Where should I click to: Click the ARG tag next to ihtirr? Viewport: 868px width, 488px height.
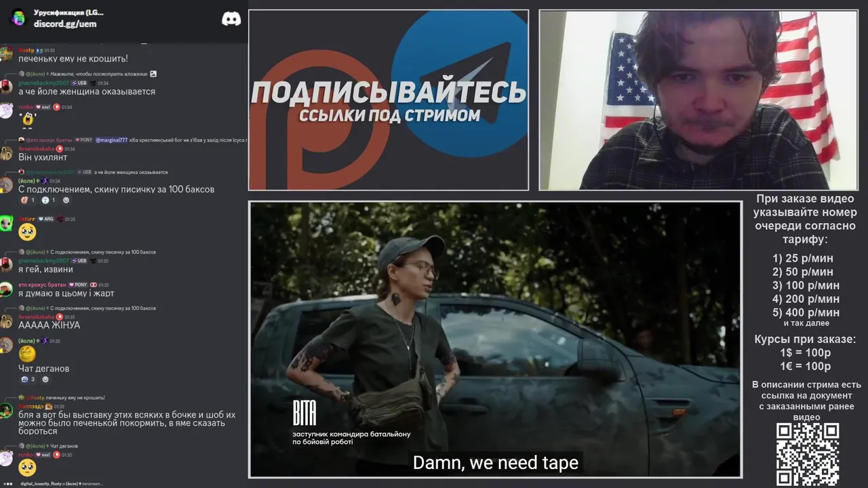(x=46, y=219)
